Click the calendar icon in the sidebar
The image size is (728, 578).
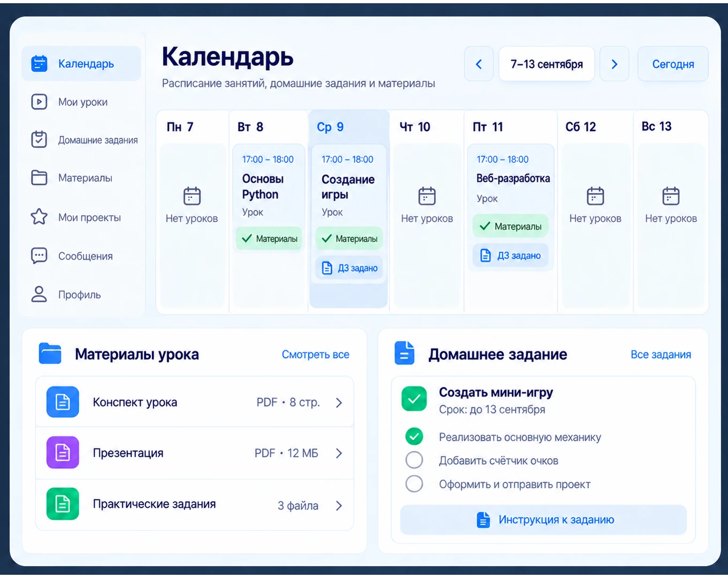(39, 63)
